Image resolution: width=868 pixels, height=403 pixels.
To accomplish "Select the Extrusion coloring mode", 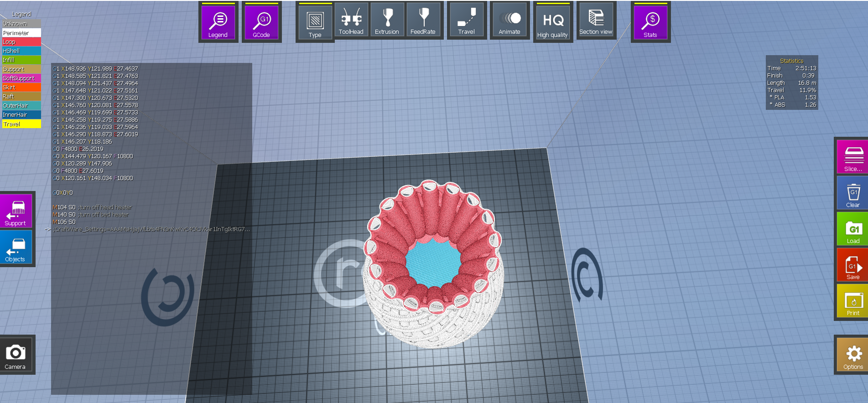I will (387, 20).
